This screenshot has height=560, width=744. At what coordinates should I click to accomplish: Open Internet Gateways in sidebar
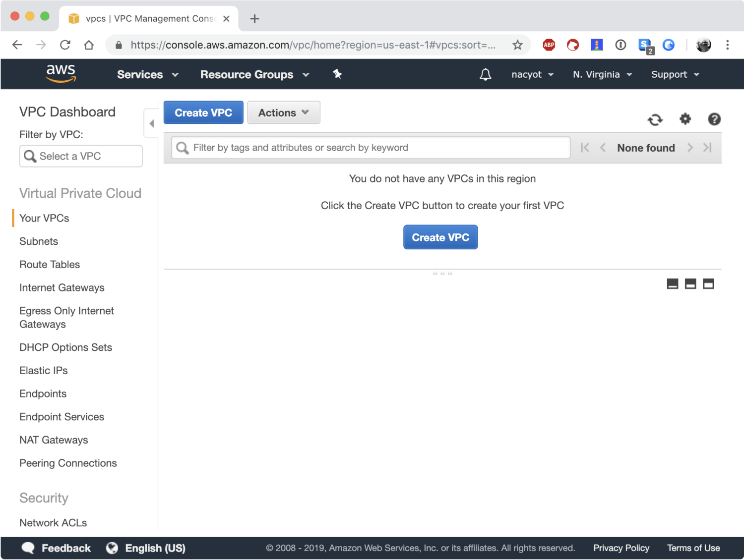click(62, 288)
